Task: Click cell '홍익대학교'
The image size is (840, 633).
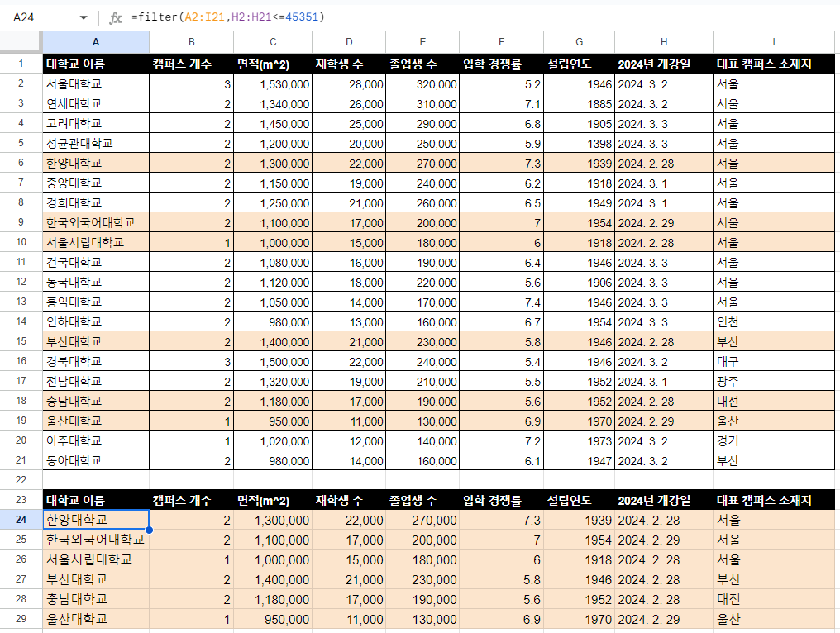Action: point(96,302)
